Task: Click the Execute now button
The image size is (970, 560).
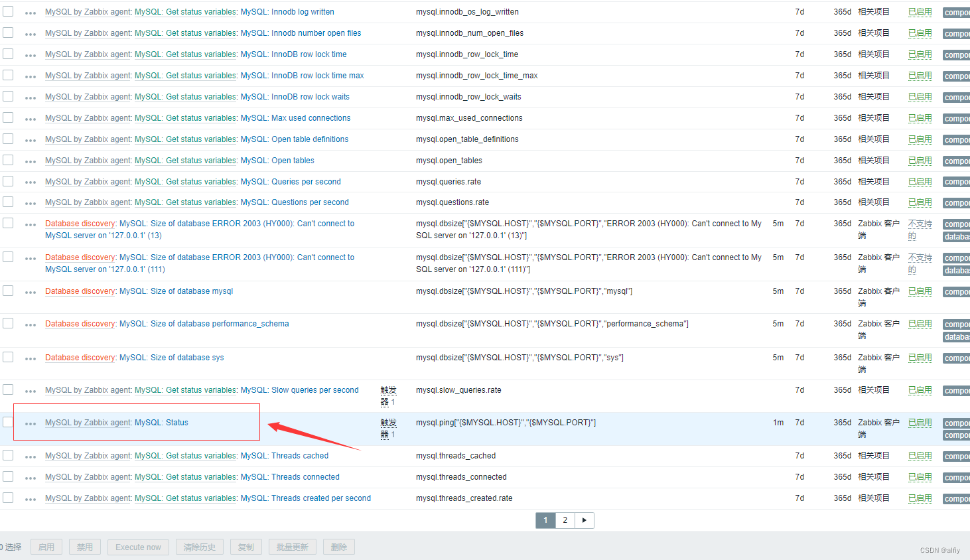Action: tap(138, 547)
